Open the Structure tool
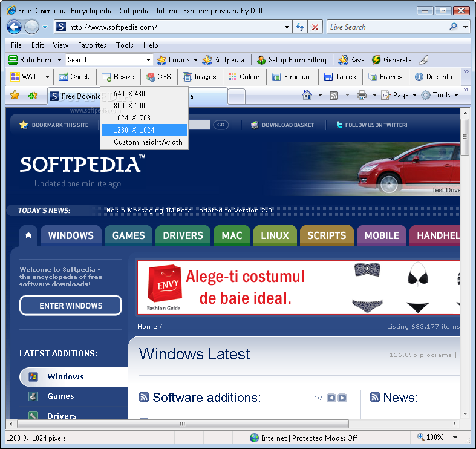 pos(292,77)
